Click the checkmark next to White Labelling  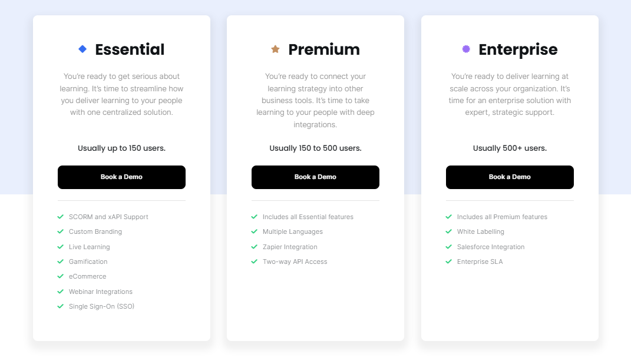point(448,231)
